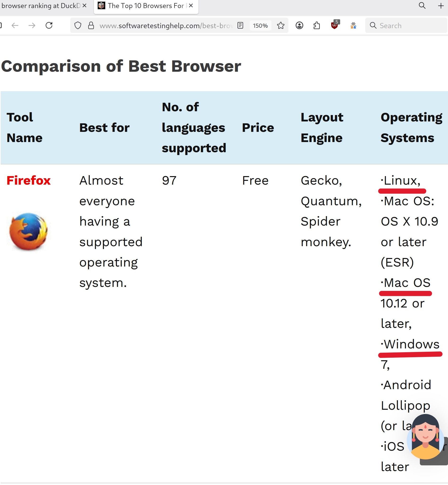Go back to previous page
The width and height of the screenshot is (448, 485).
pyautogui.click(x=15, y=26)
